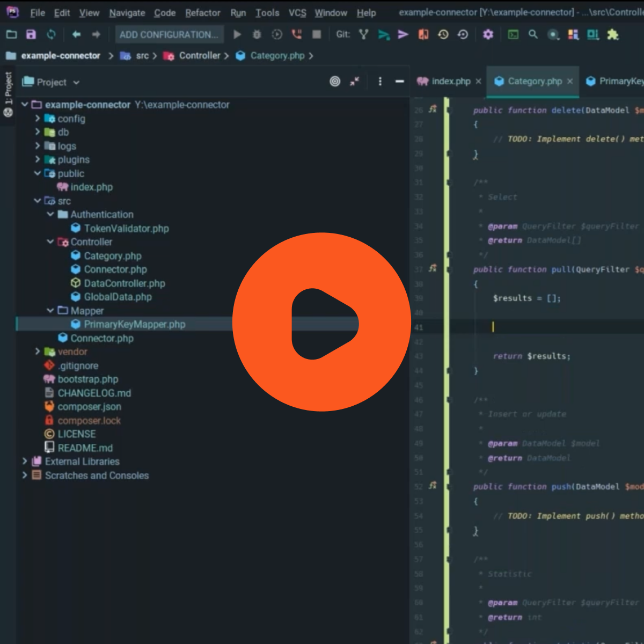Toggle the 1: Project side tool window
Viewport: 644px width, 644px height.
pos(8,95)
